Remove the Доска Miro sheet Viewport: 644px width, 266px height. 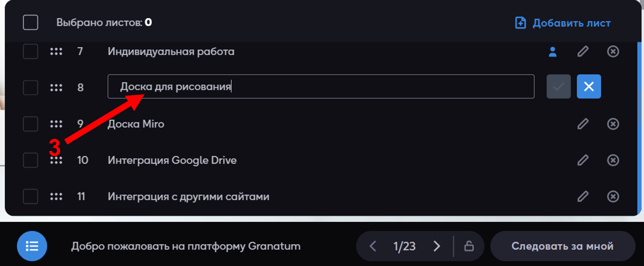613,124
